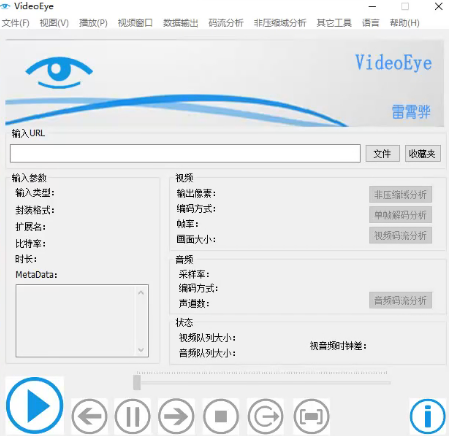Click the MetaData text box
449x436 pixels.
tap(82, 321)
